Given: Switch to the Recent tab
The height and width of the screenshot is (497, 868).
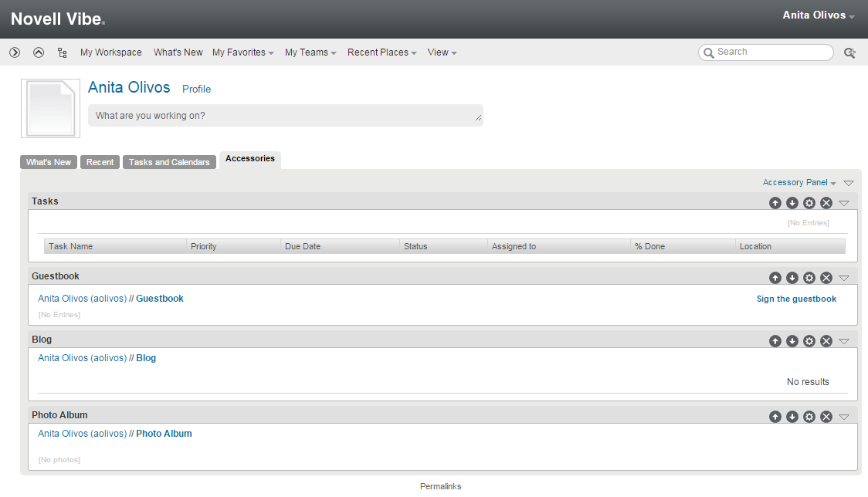Looking at the screenshot, I should tap(100, 162).
